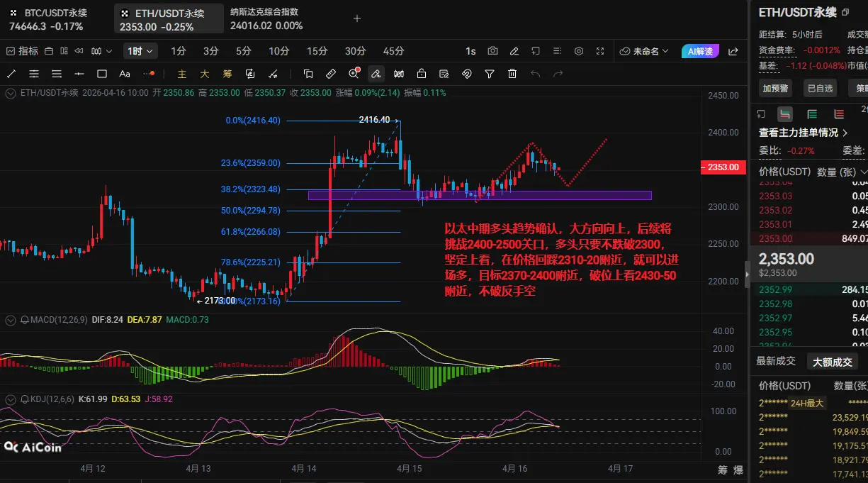868x483 pixels.
Task: Click the rewind replay icon
Action: [79, 51]
